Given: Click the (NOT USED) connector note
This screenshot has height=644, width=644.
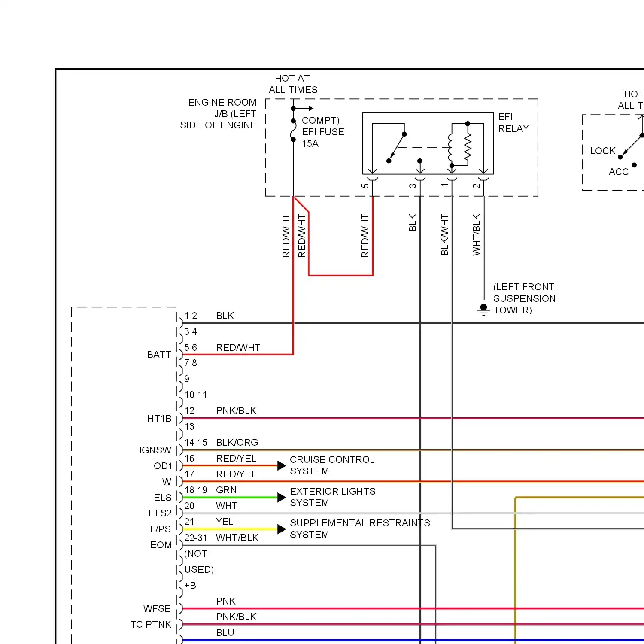Looking at the screenshot, I should coord(199,562).
